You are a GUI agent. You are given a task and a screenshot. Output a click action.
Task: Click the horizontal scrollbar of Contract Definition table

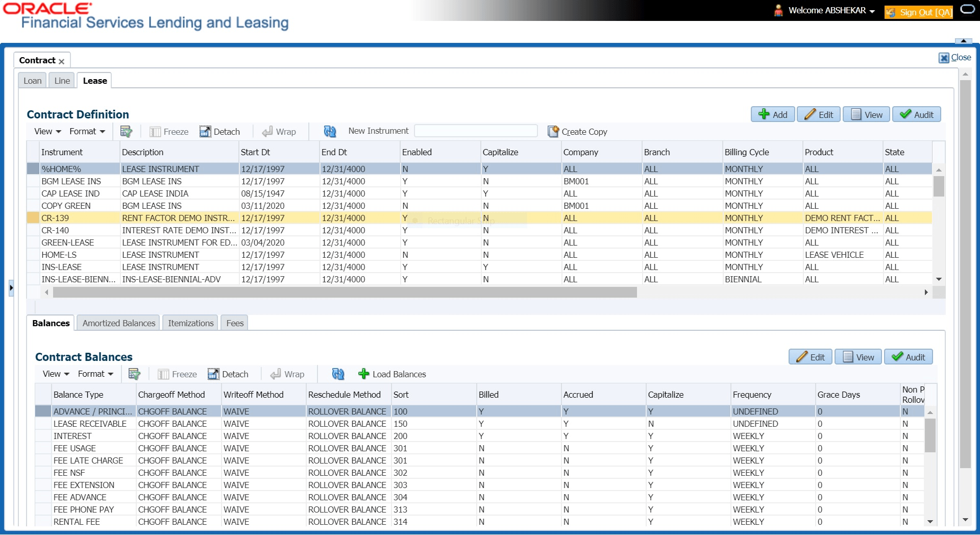345,293
